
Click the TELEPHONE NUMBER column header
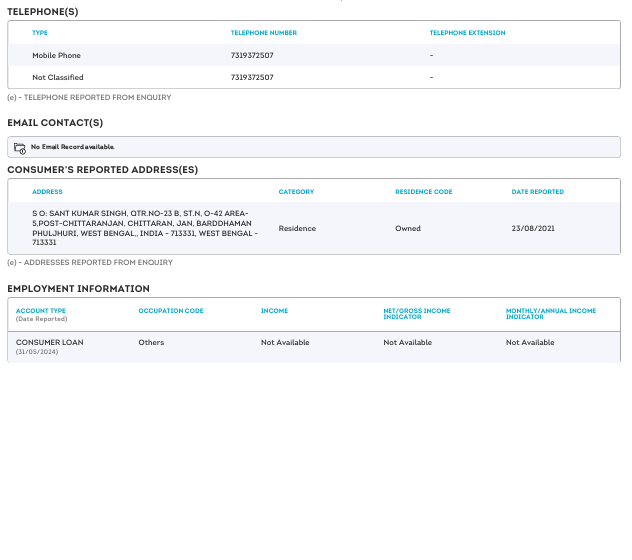click(x=263, y=33)
